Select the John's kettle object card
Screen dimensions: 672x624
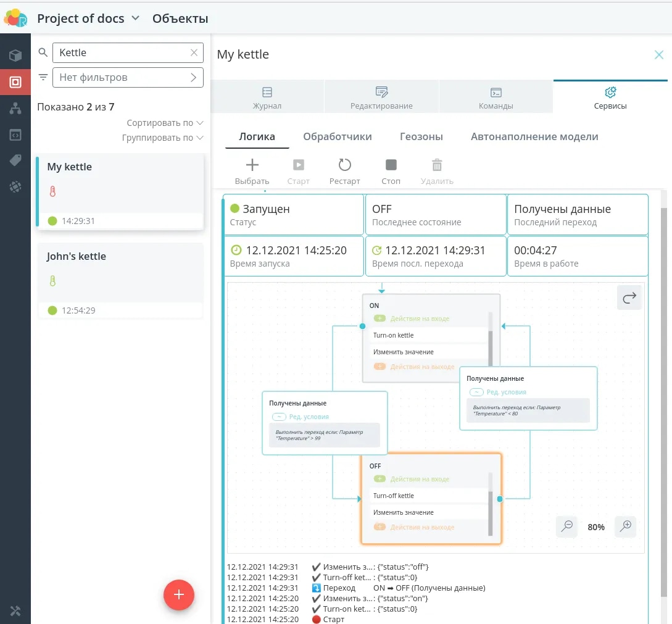point(120,281)
